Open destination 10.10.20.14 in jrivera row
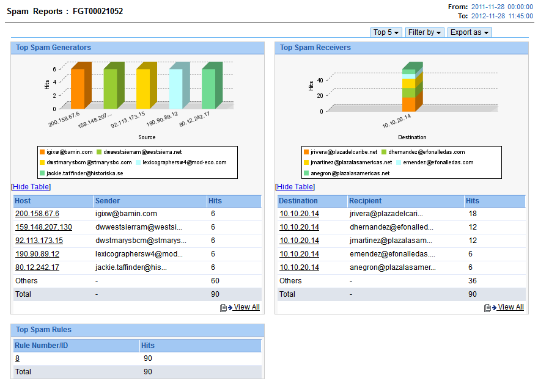 point(299,214)
